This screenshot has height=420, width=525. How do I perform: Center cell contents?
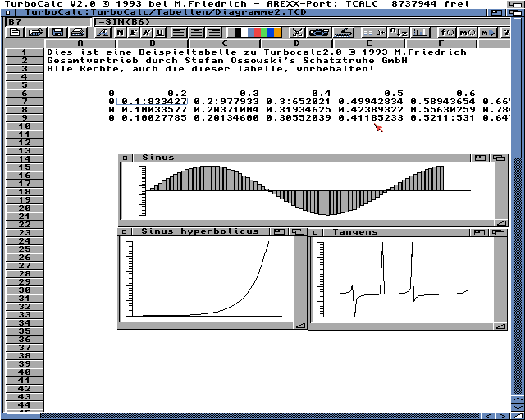(197, 33)
